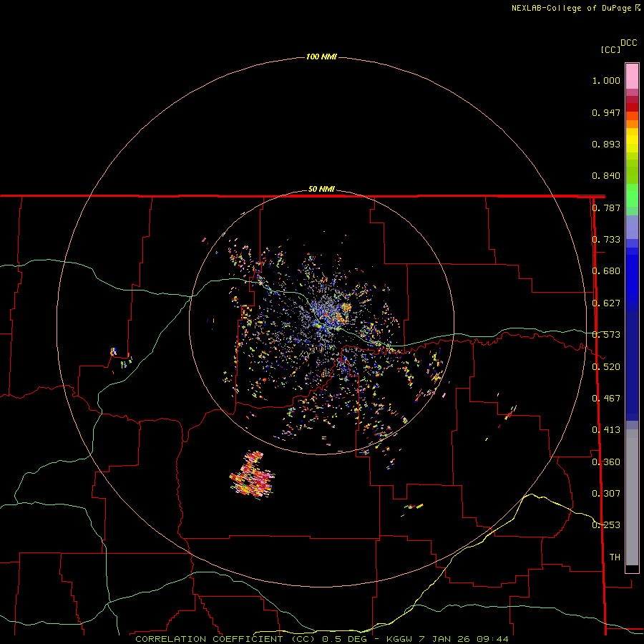
Task: Click the red segment of the color scale
Action: tap(632, 107)
